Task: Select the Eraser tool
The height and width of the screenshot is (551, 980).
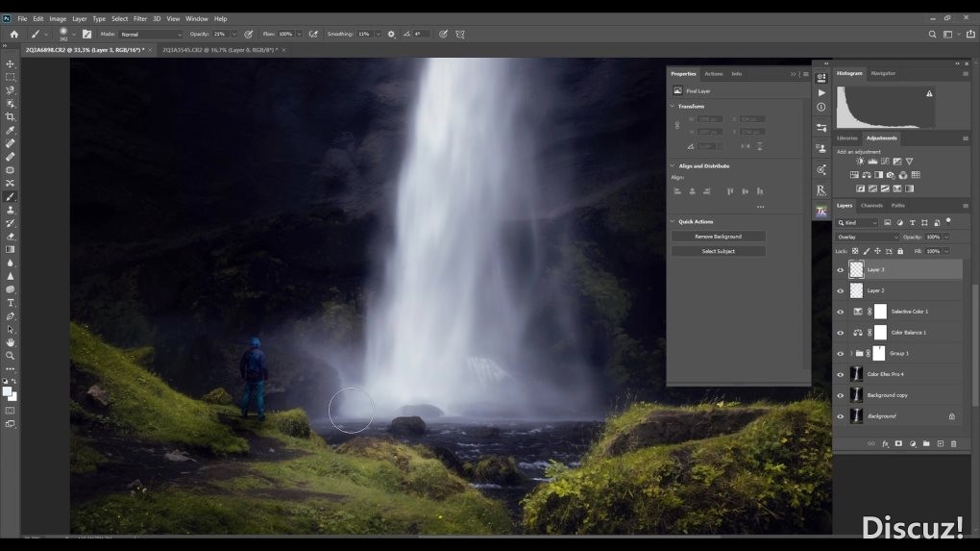Action: coord(10,237)
